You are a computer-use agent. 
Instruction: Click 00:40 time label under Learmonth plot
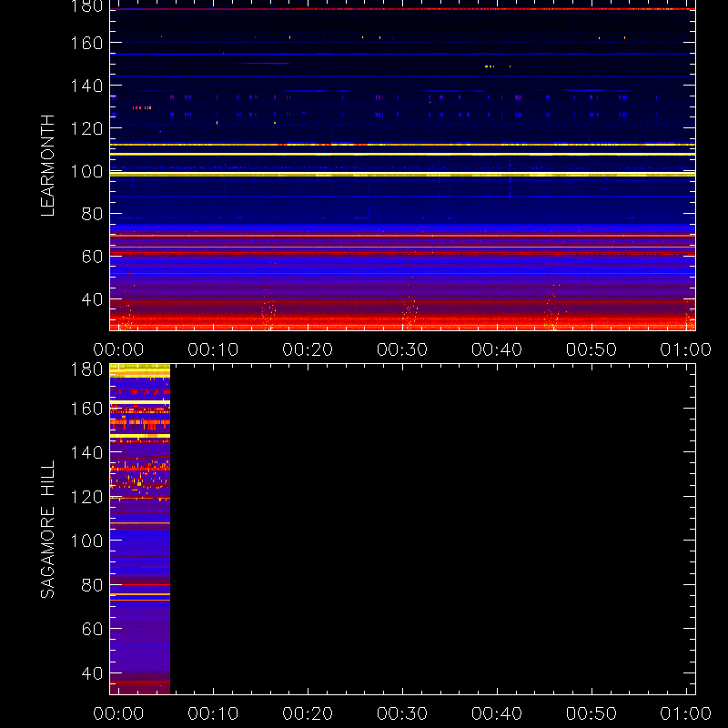point(497,349)
